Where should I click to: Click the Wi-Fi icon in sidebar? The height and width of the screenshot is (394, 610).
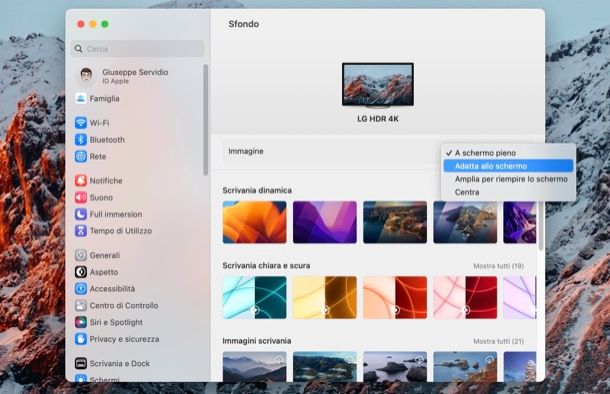pos(81,123)
